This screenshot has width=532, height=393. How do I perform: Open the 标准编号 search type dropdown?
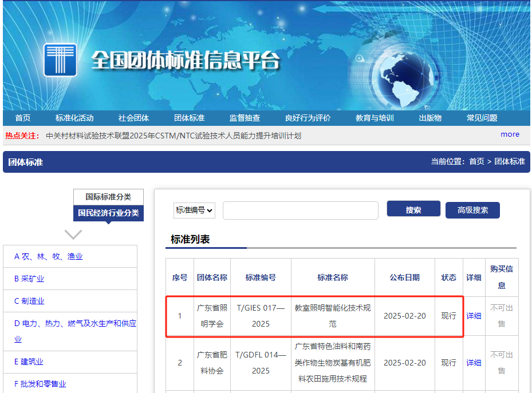(194, 211)
